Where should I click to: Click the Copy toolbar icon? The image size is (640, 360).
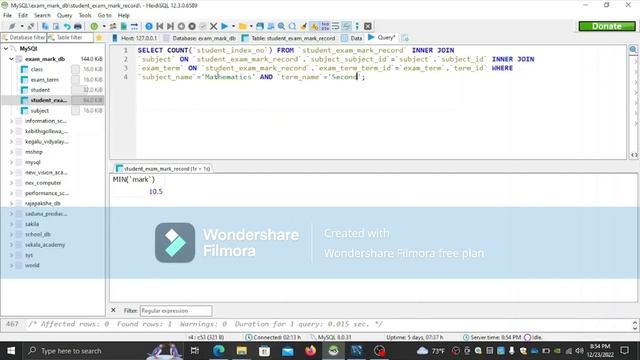[45, 26]
